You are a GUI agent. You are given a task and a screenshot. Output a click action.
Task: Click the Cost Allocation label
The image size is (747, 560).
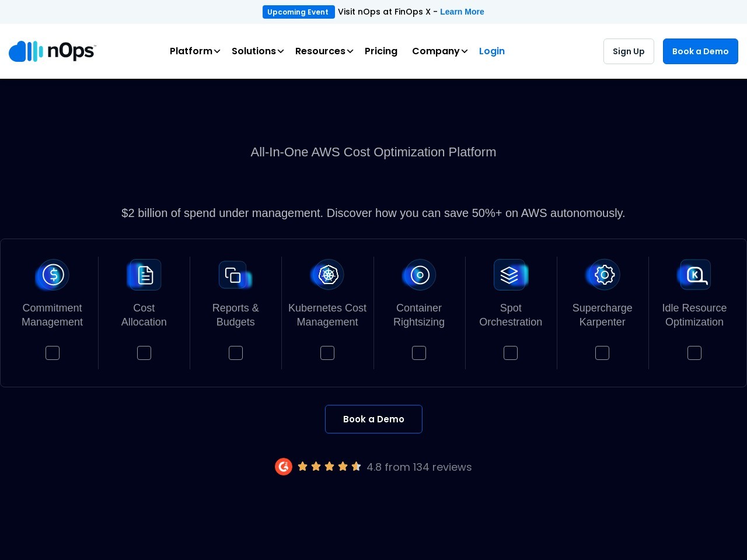pyautogui.click(x=144, y=315)
